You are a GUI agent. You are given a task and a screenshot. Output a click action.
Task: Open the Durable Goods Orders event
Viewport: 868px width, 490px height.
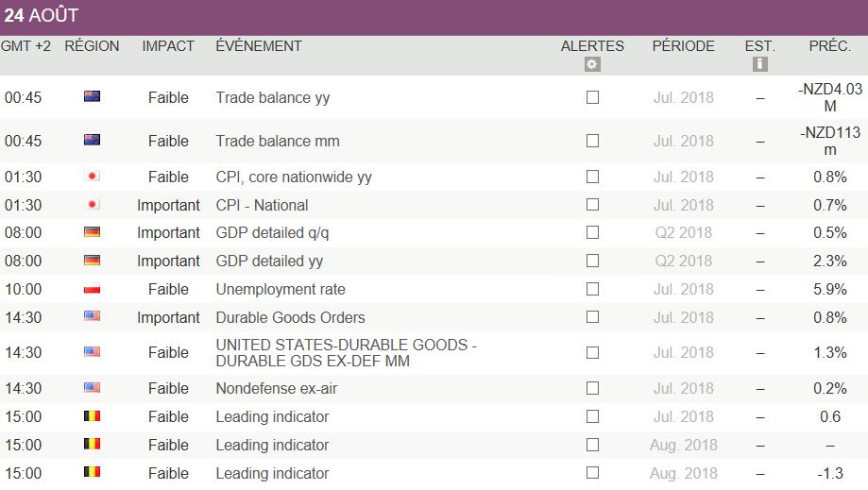coord(290,317)
